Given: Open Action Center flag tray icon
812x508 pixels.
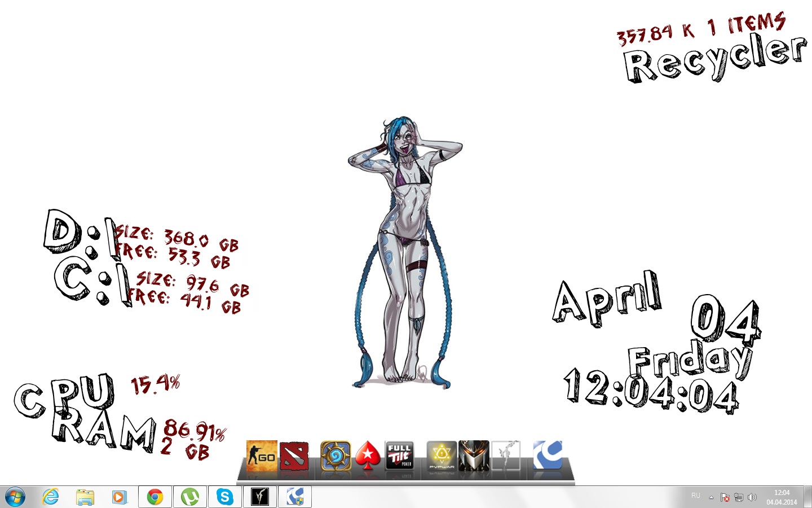Looking at the screenshot, I should 725,497.
